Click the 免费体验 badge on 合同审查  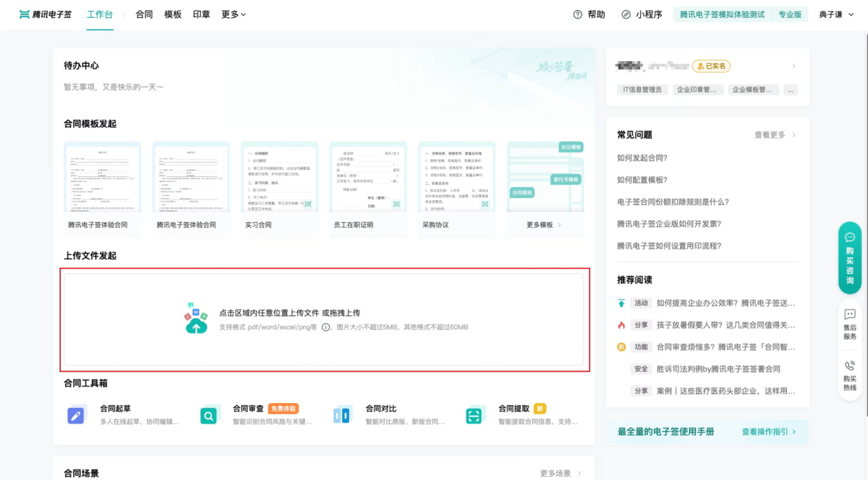pos(283,409)
